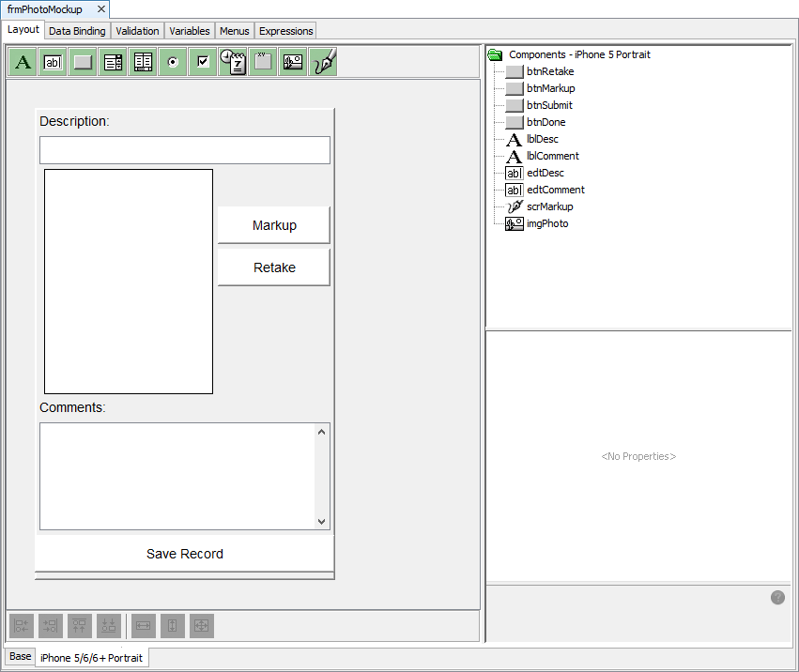The width and height of the screenshot is (799, 672).
Task: Click the help question mark icon
Action: click(x=777, y=598)
